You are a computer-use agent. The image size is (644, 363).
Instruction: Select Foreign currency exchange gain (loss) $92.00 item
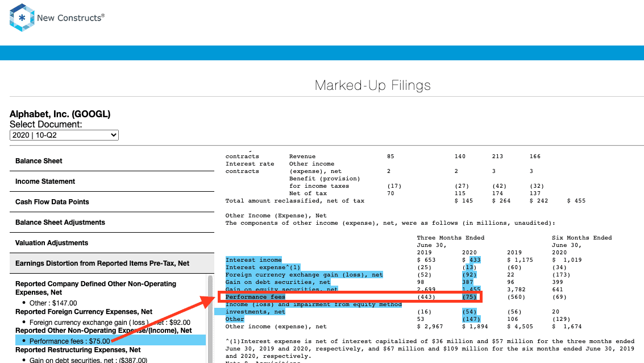tap(110, 322)
